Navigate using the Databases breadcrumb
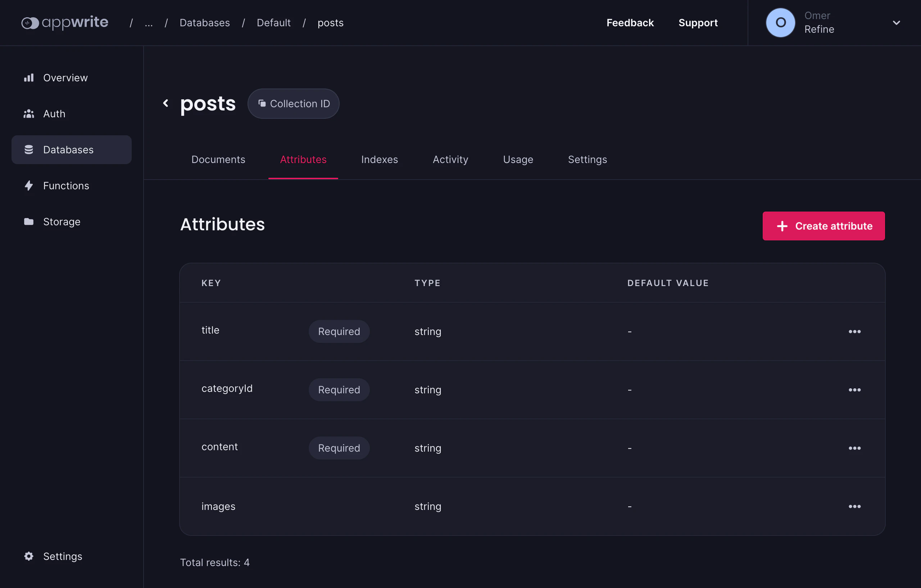 205,23
